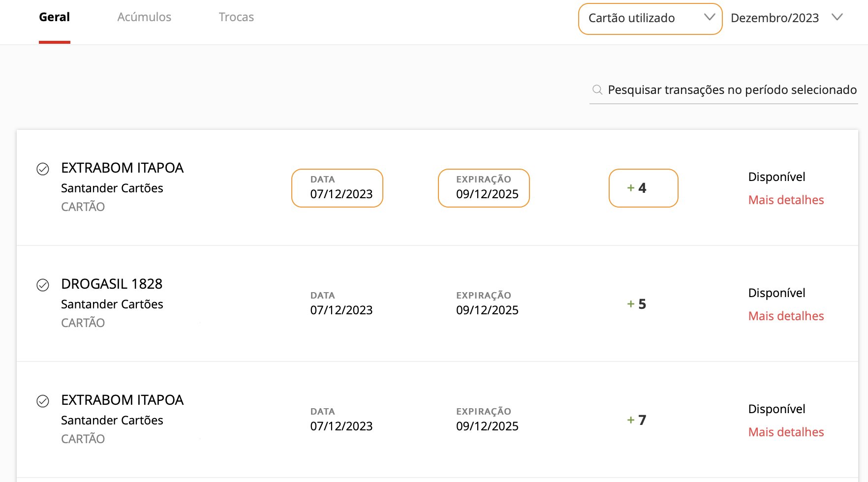Click the chevron arrow beside Dezembro/2023
The image size is (868, 482).
(837, 17)
